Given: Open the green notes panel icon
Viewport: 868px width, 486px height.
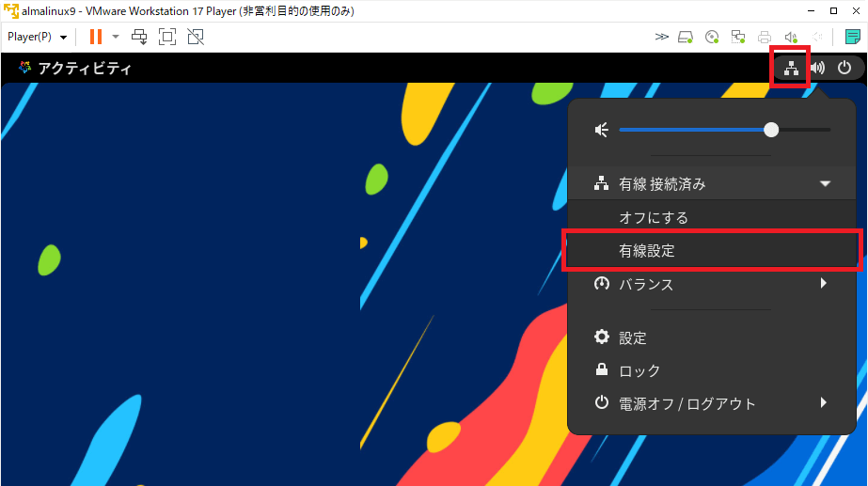Looking at the screenshot, I should (x=852, y=38).
